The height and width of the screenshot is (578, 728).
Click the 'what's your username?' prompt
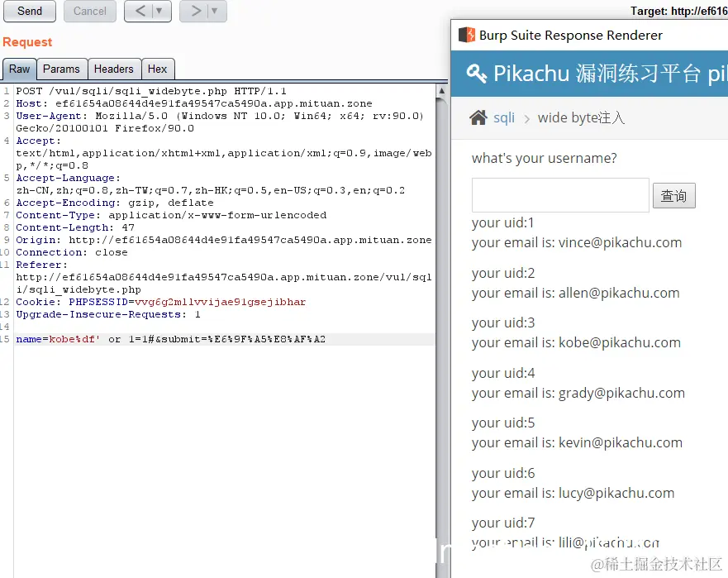click(x=545, y=159)
